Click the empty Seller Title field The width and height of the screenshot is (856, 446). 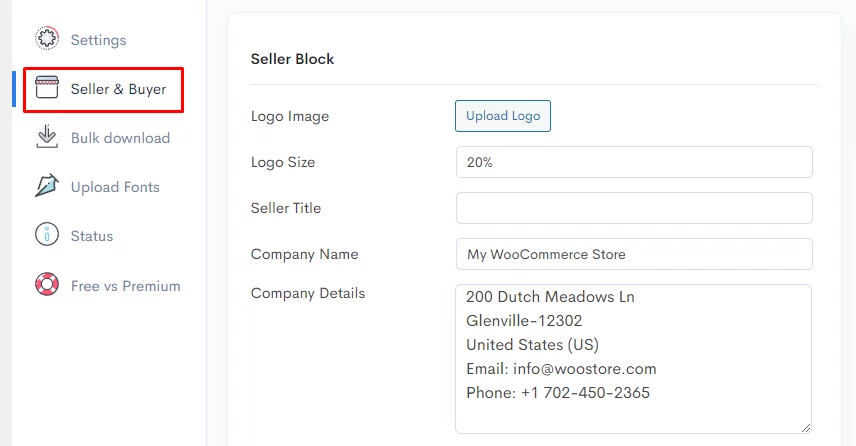(634, 208)
